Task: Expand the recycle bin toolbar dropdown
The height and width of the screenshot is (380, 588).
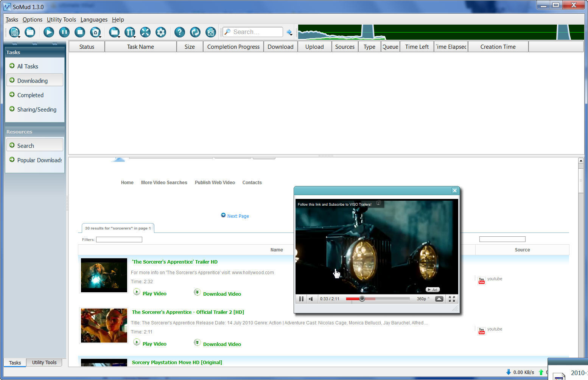Action: [100, 37]
